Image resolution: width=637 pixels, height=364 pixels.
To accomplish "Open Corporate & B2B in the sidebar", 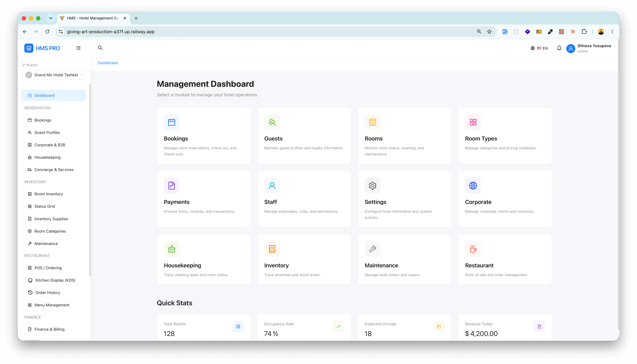I will (x=54, y=145).
